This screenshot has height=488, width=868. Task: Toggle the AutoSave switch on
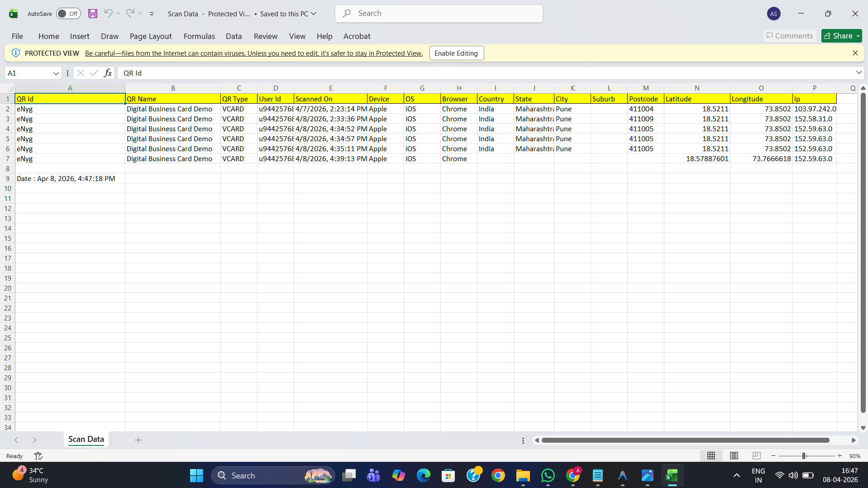point(68,14)
